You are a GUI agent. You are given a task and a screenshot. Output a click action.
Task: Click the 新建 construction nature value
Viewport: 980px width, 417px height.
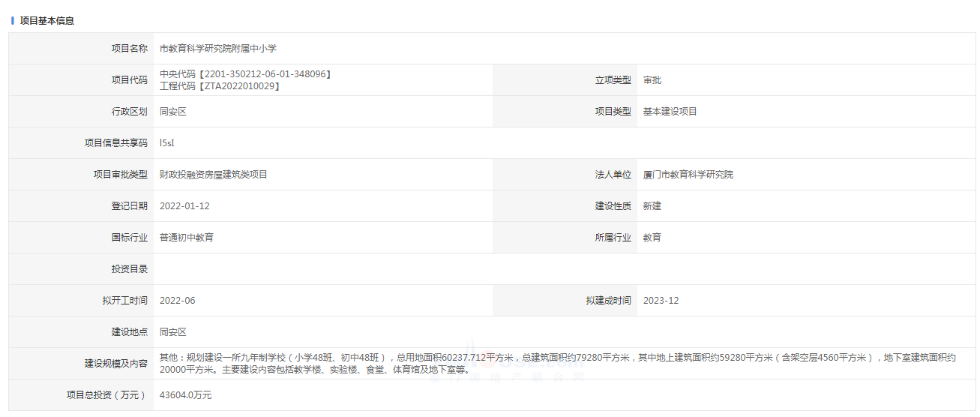[652, 206]
